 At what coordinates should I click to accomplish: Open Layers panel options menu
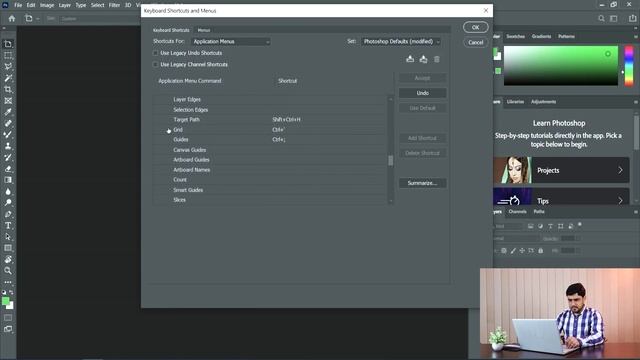click(636, 212)
